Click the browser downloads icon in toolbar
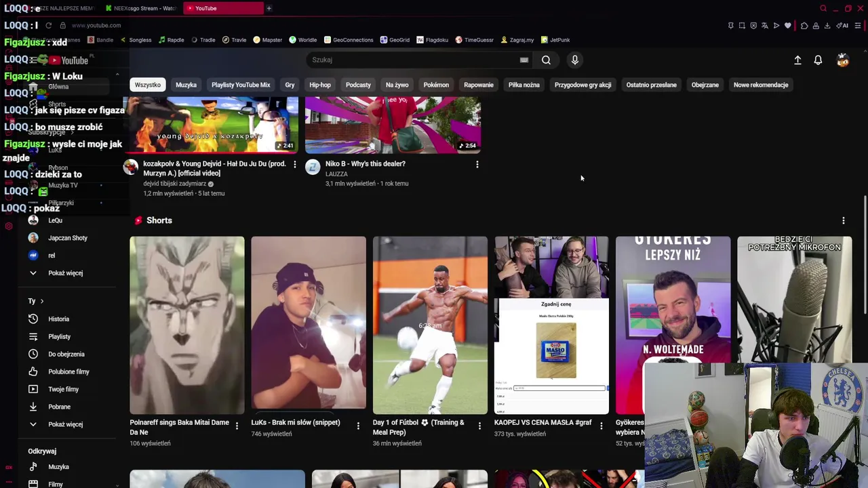Screen dimensions: 868x488 (827, 26)
